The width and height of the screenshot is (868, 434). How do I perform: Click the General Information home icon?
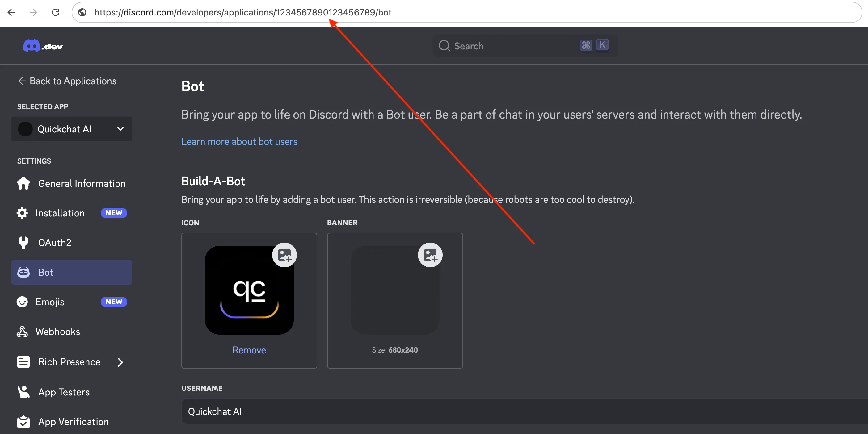(23, 183)
